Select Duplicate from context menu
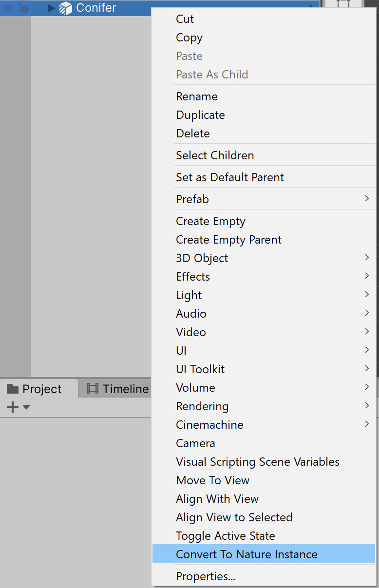The image size is (379, 588). point(200,115)
